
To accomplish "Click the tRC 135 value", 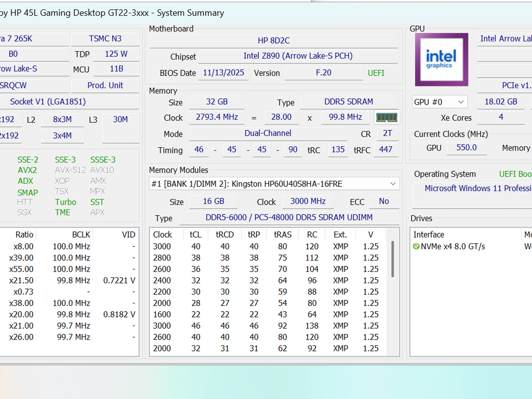I will pyautogui.click(x=338, y=150).
